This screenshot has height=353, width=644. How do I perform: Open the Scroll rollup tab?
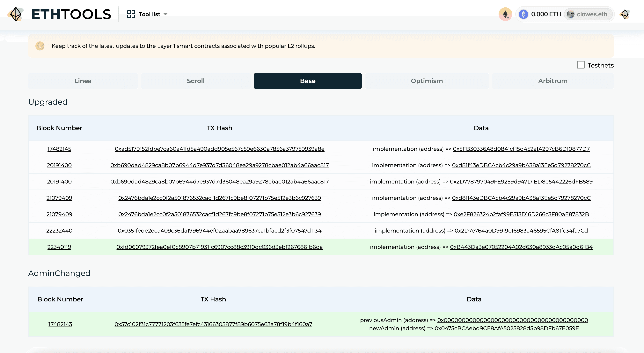(195, 81)
